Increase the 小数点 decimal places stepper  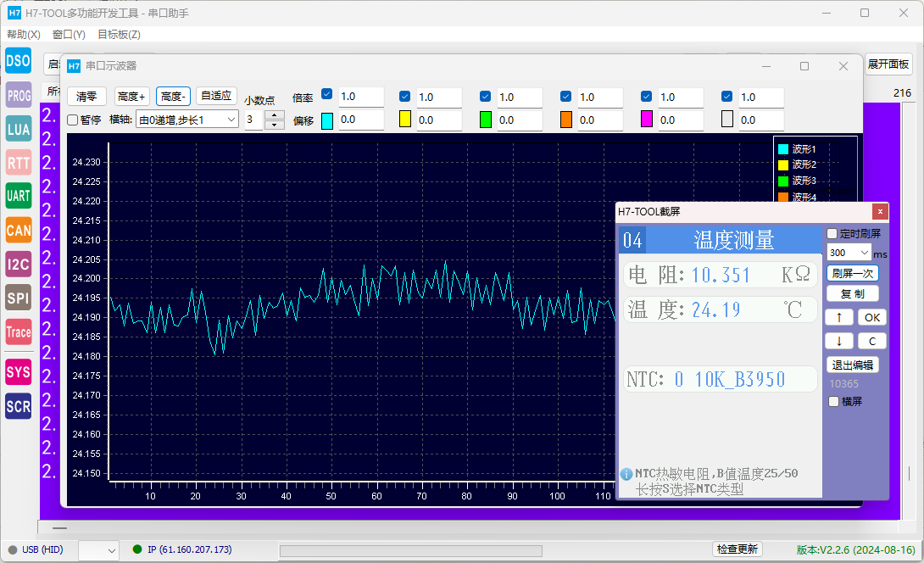tap(275, 115)
